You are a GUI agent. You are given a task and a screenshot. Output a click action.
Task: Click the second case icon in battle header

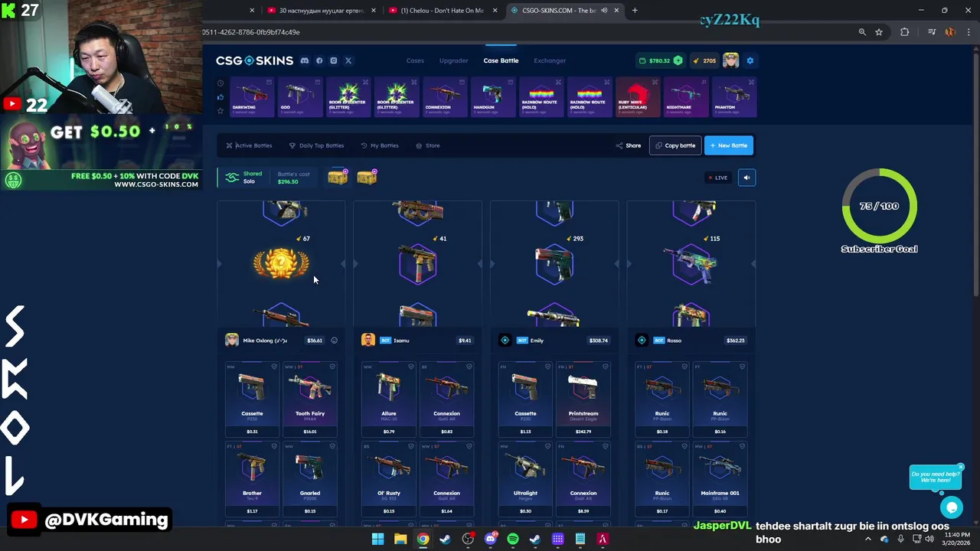click(x=367, y=178)
